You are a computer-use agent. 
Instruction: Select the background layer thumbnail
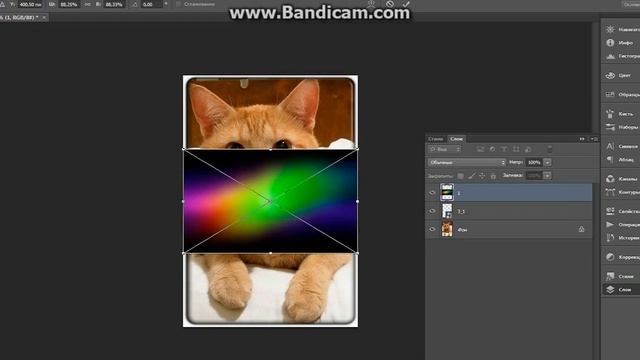447,229
